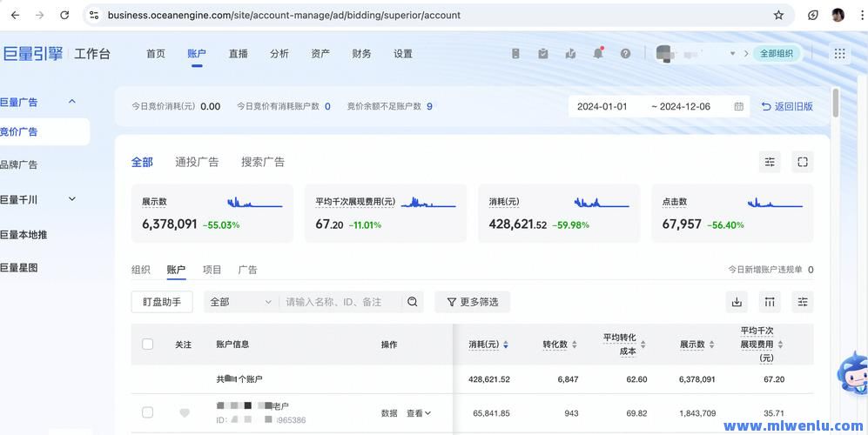
Task: Switch to the 项目 tab
Action: (212, 270)
